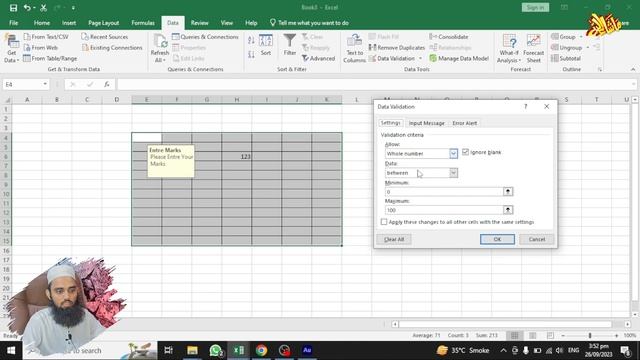Click the Ungroup outline button

coord(566,48)
